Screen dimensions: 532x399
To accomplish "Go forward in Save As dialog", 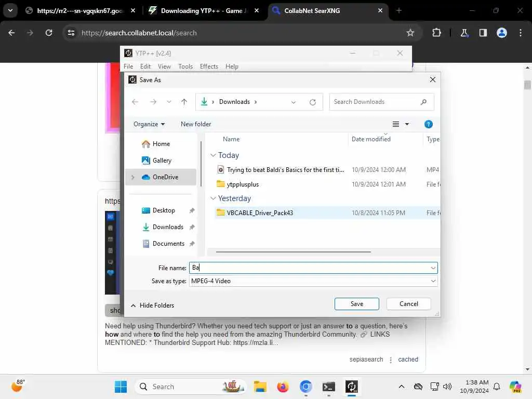I will click(153, 102).
